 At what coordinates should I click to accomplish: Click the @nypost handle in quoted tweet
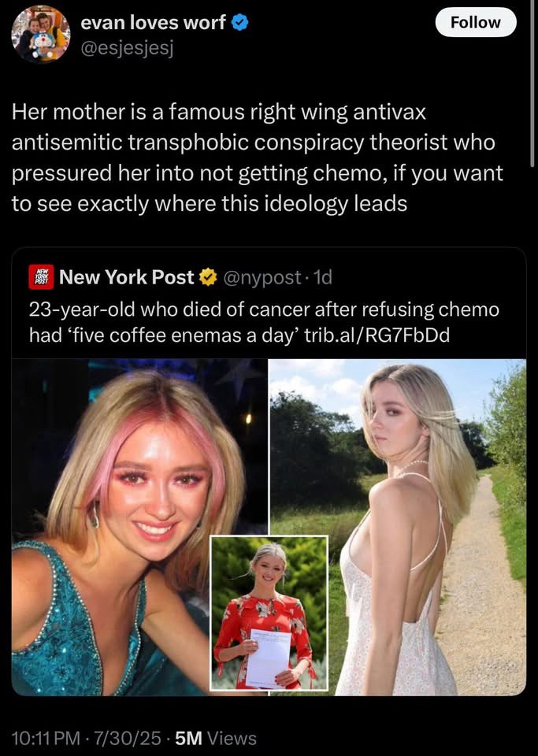[262, 277]
